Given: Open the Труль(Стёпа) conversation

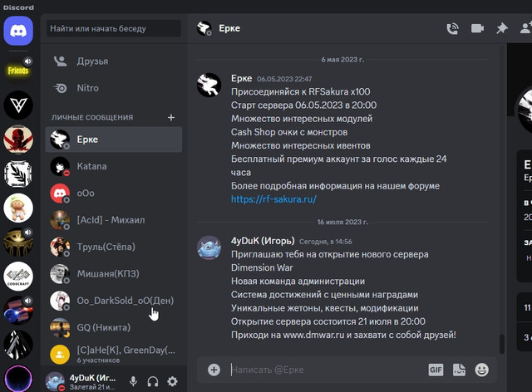Looking at the screenshot, I should (114, 247).
